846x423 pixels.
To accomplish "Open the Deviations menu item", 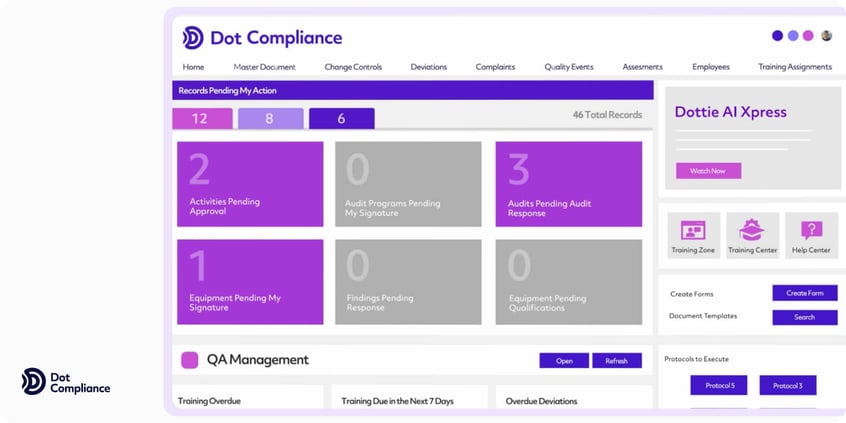I will pos(428,67).
